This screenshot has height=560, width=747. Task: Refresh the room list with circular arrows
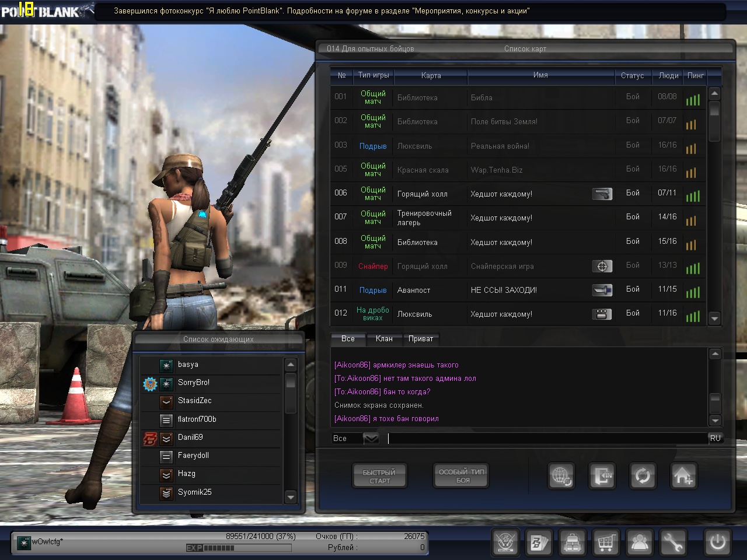(x=643, y=477)
